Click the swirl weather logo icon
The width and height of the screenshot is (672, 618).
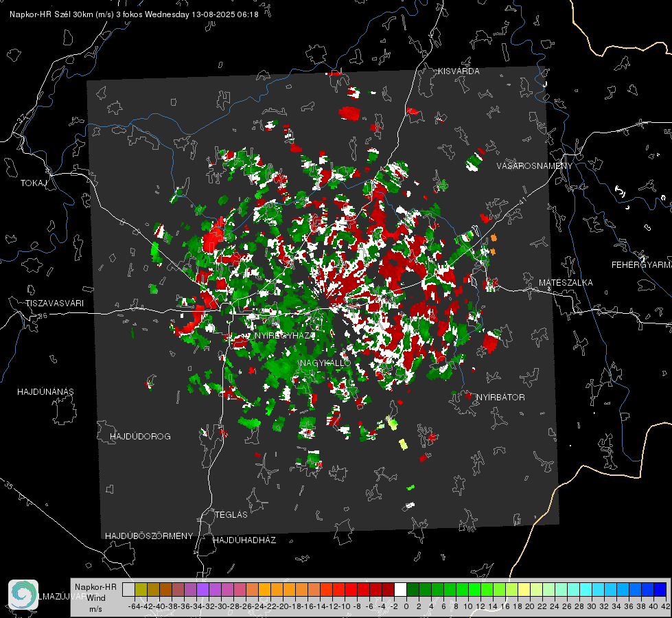[23, 595]
